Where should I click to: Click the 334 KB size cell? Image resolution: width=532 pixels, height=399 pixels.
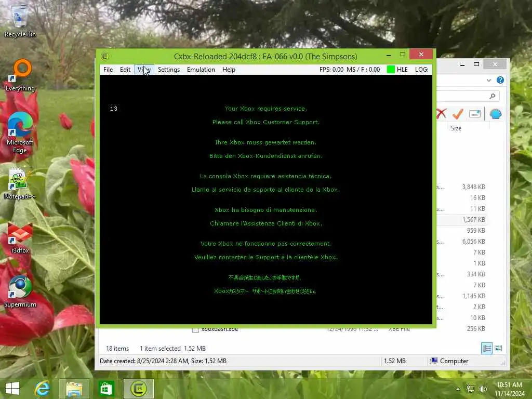pos(476,274)
